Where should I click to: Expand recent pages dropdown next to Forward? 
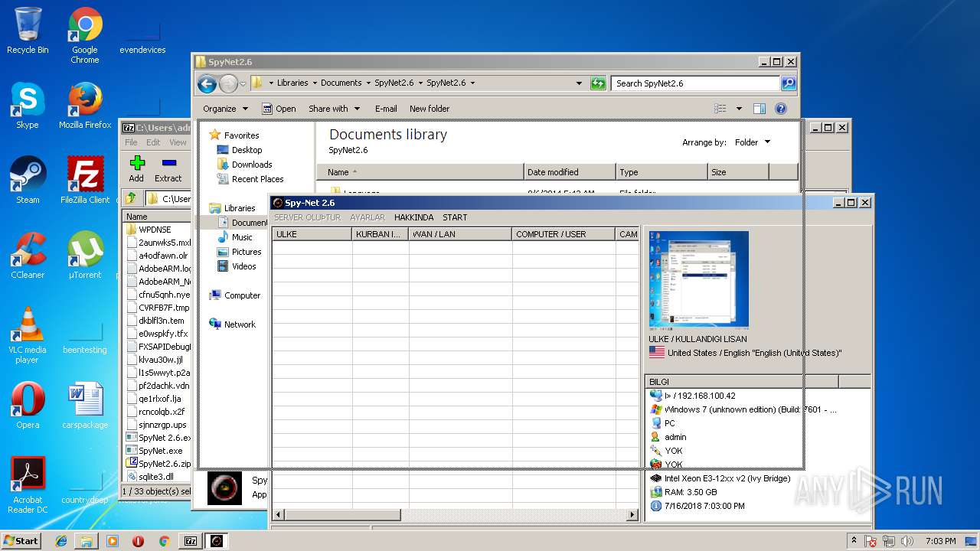tap(243, 83)
